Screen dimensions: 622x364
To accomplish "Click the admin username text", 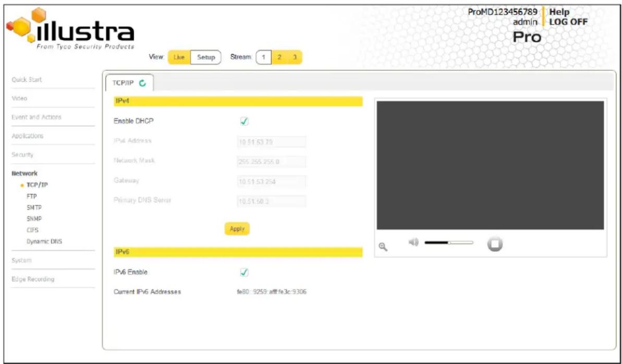I will click(x=525, y=22).
